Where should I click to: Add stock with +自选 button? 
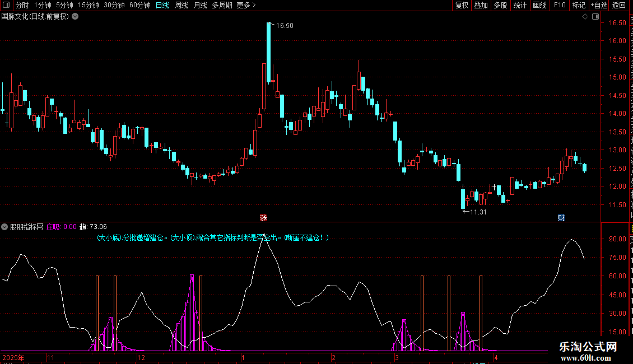[599, 5]
